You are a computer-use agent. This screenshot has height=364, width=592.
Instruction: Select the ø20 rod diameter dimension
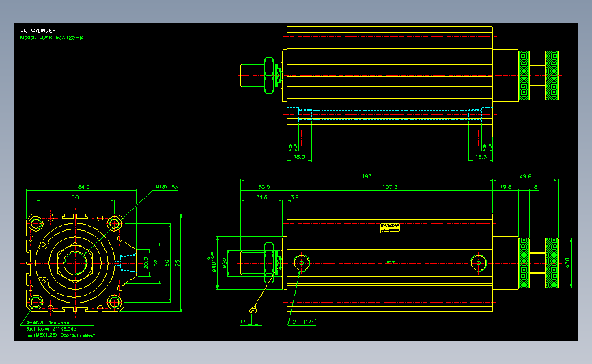(x=224, y=263)
